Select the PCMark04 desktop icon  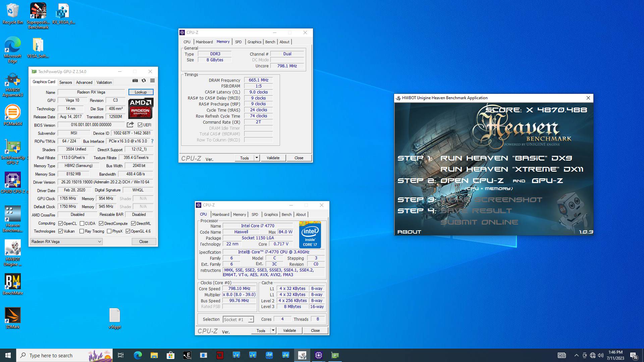[13, 115]
